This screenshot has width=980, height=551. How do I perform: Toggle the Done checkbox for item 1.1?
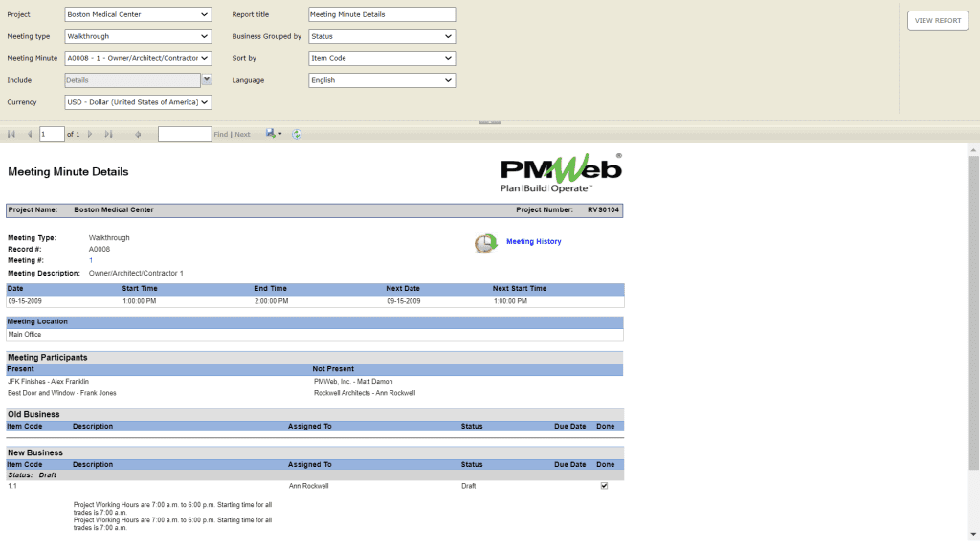point(605,485)
